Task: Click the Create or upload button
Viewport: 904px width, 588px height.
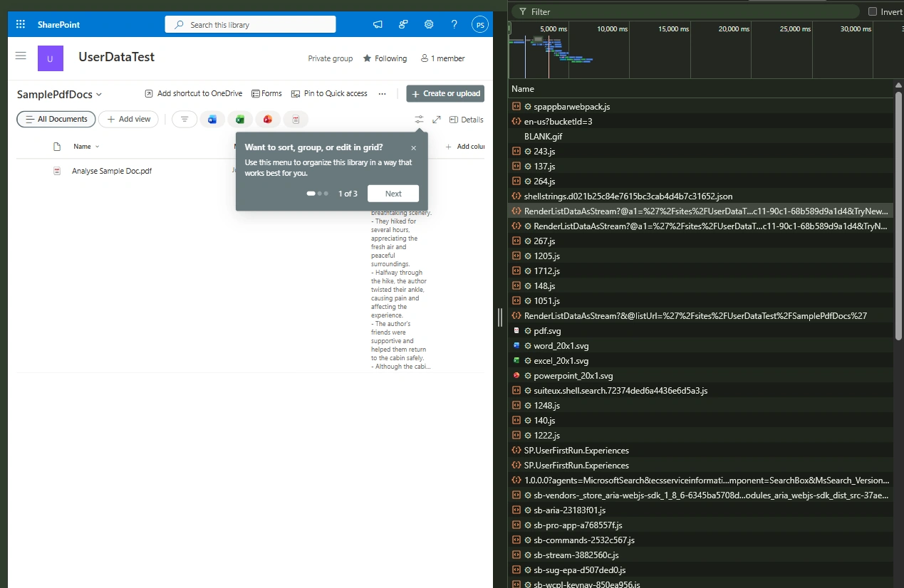Action: point(445,93)
